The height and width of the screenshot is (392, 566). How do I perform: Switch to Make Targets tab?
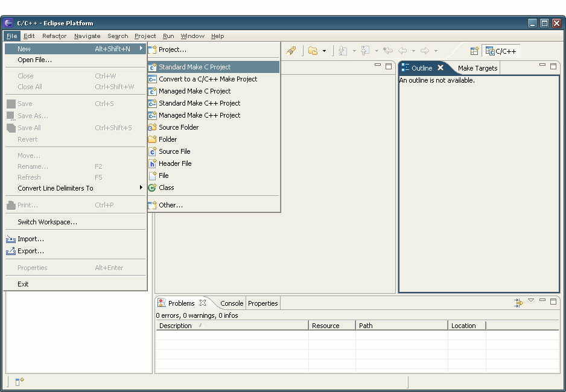pos(477,68)
